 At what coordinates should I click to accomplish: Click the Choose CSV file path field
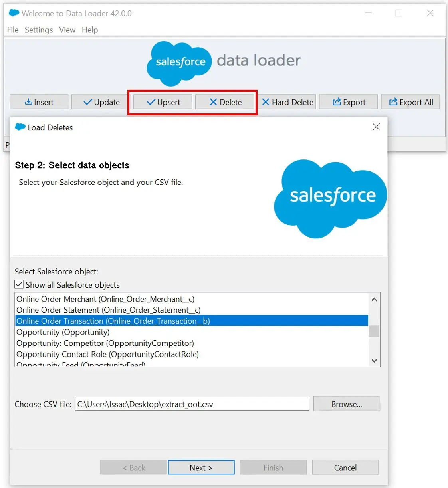coord(192,404)
